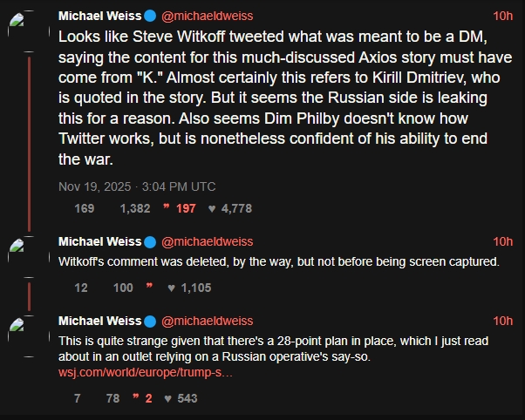This screenshot has width=525, height=420.
Task: Click the 10h timestamp on the third tweet
Action: click(x=503, y=321)
